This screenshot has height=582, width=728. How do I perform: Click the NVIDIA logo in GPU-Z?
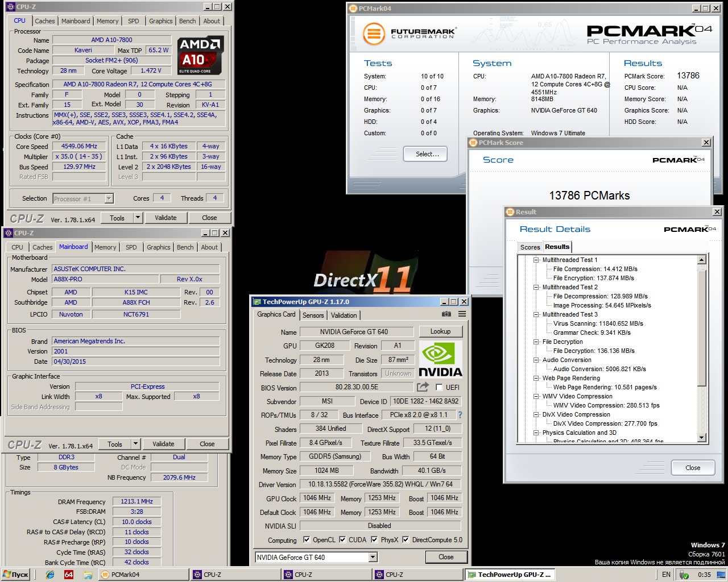pyautogui.click(x=441, y=359)
